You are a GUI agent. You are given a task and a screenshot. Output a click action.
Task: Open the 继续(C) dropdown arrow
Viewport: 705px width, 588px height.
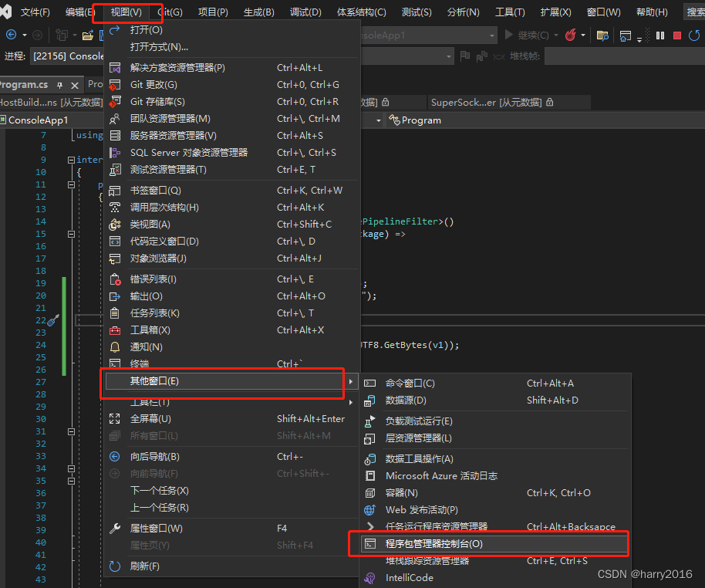click(x=555, y=35)
